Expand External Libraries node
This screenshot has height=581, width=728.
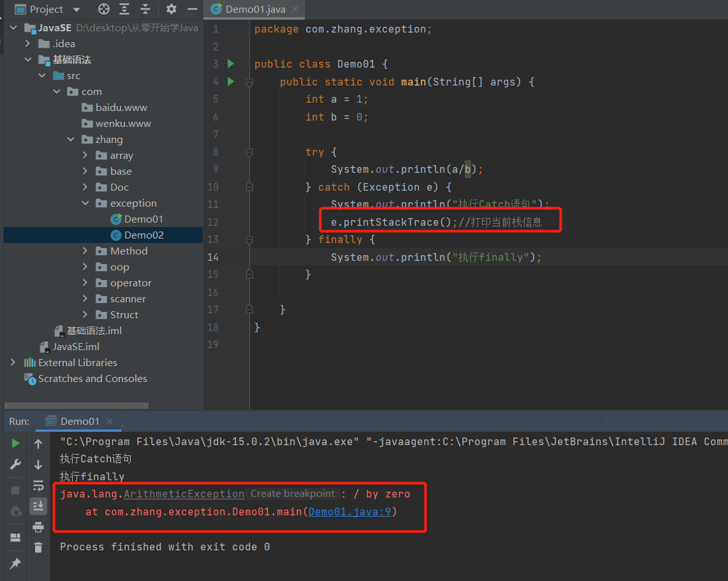click(13, 362)
